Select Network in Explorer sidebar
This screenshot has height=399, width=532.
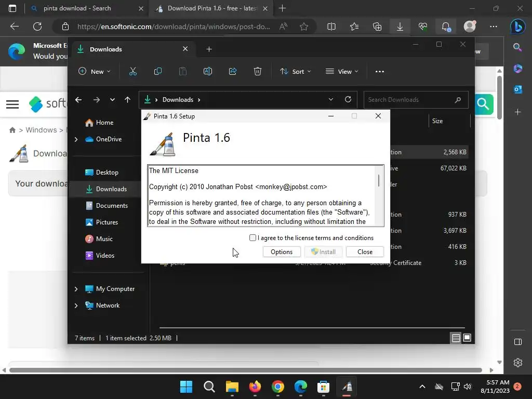(x=108, y=305)
